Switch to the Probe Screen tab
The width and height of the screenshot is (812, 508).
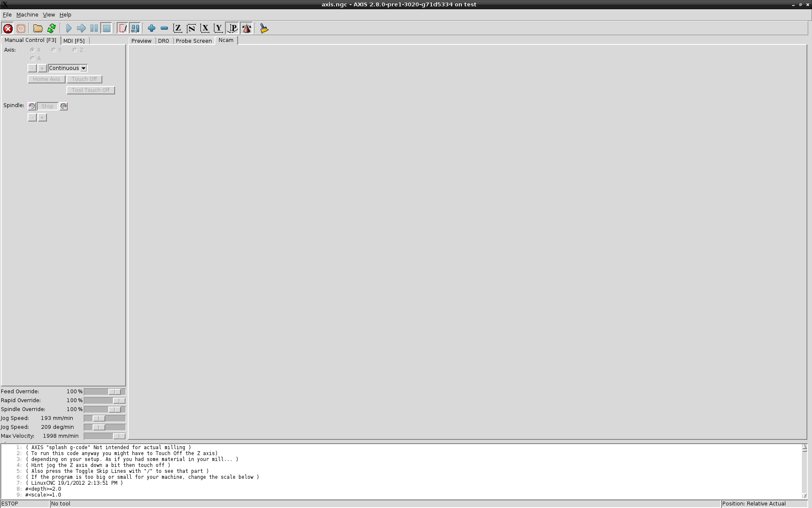tap(193, 41)
